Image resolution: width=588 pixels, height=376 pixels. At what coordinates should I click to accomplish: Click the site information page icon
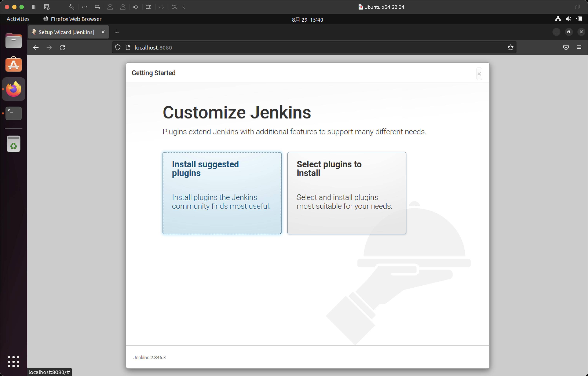coord(128,47)
